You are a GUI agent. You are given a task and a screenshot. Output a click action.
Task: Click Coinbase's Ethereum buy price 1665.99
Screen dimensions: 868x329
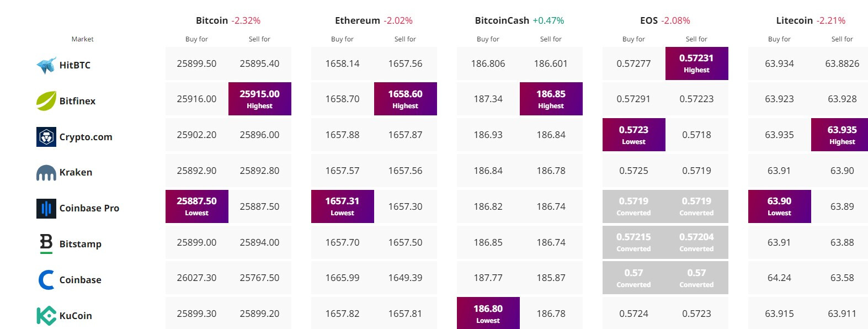tap(342, 278)
